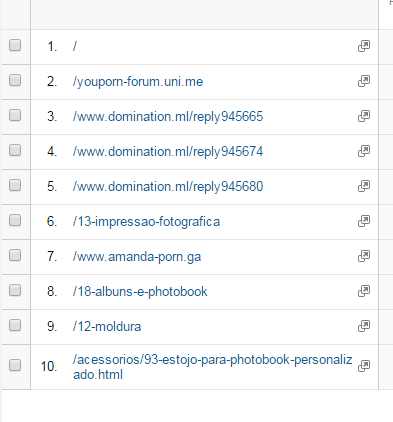Open external link icon for row 2

coord(364,81)
